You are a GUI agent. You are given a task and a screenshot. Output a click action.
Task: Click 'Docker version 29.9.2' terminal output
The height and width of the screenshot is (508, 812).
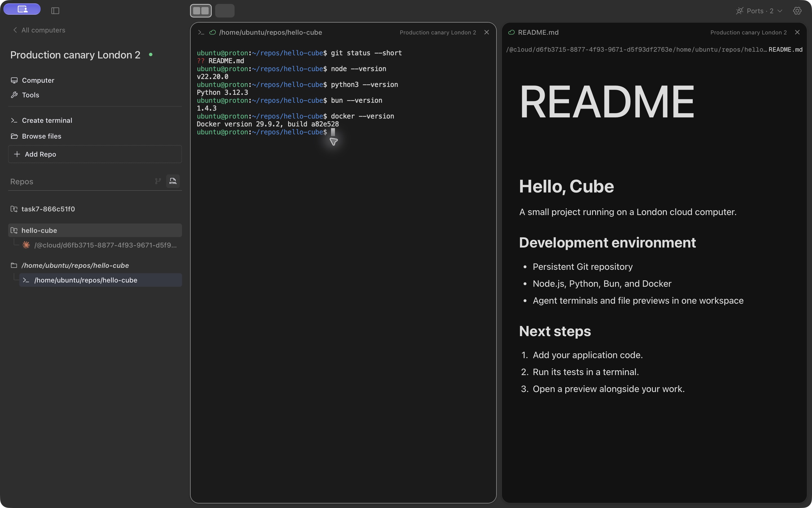[x=268, y=124]
